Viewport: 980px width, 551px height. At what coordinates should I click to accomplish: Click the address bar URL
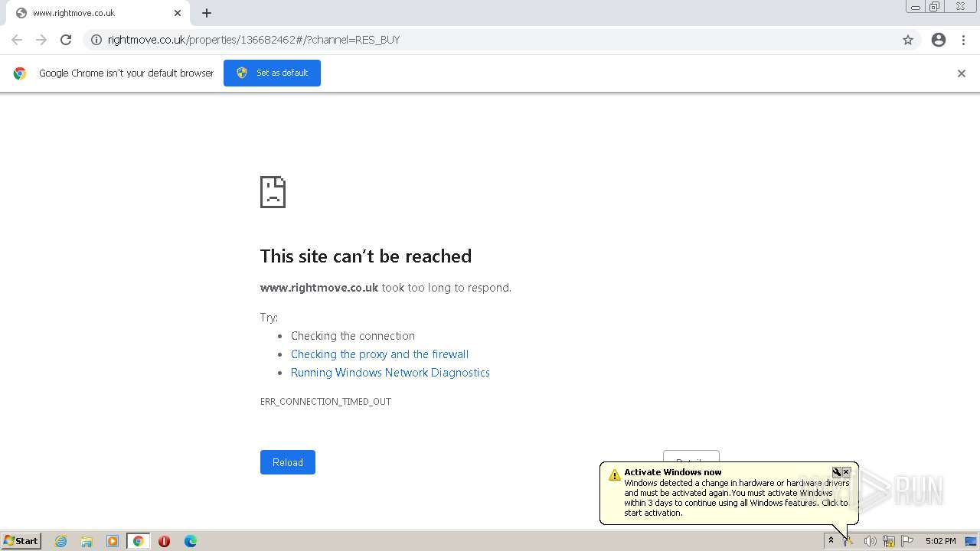[x=253, y=40]
